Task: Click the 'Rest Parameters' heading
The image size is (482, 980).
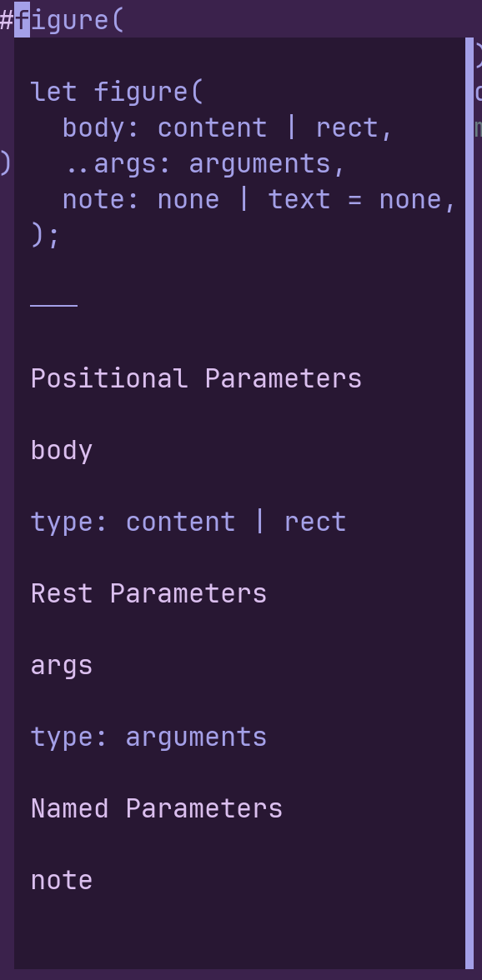Action: click(x=148, y=593)
